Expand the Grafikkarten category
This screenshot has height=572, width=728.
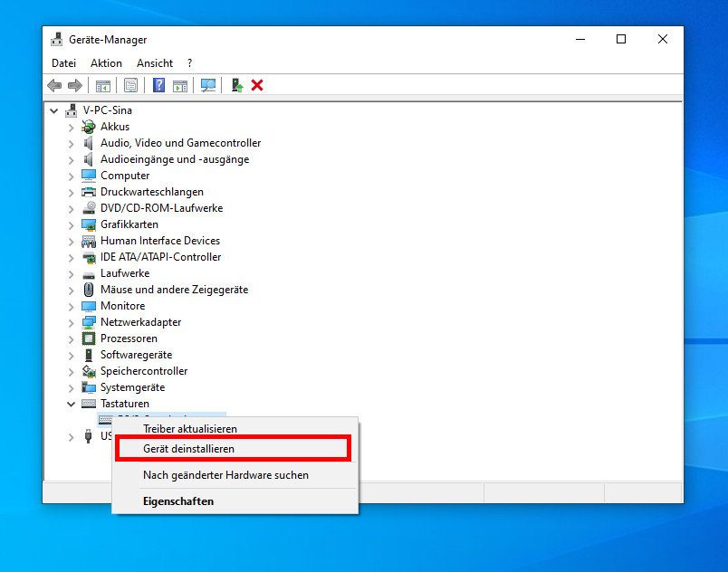tap(71, 225)
